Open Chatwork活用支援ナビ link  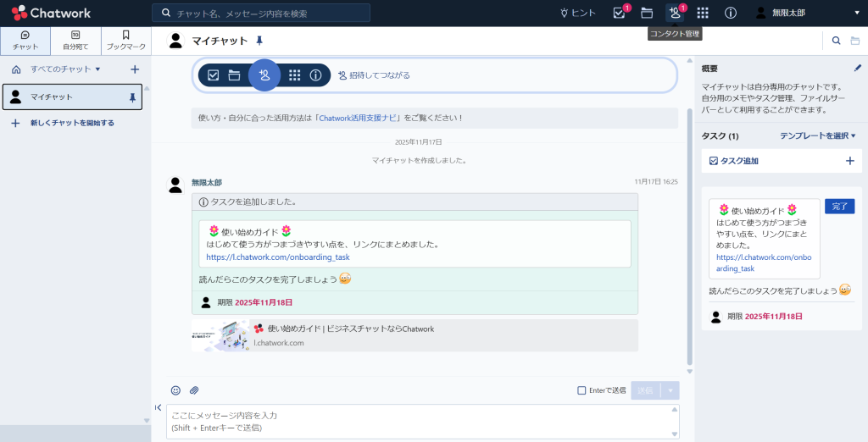(x=359, y=118)
